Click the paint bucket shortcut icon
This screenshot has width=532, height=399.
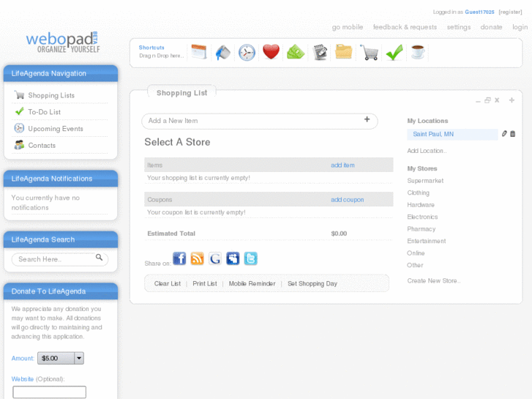pos(223,53)
